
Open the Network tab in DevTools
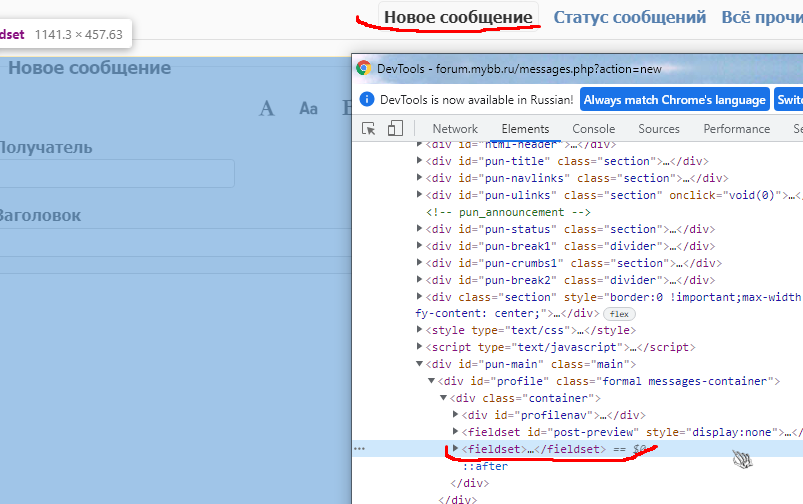tap(455, 129)
